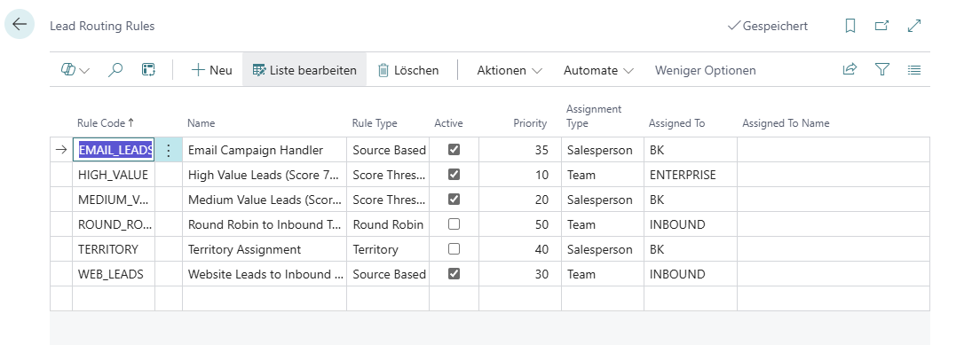Click INBOUND cell in ROUND_RO row

(x=691, y=224)
